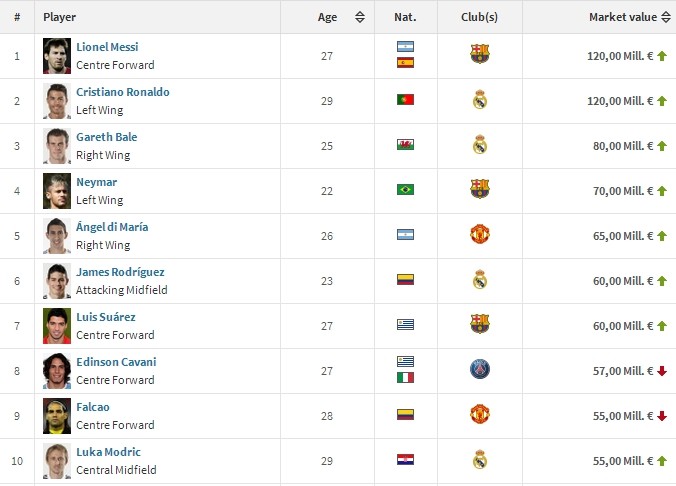Open Luis Suárez player link
This screenshot has width=676, height=486.
[106, 317]
